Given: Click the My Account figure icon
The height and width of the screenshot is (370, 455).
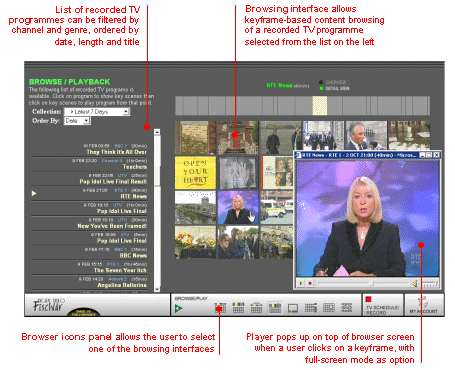Looking at the screenshot, I should click(x=424, y=302).
